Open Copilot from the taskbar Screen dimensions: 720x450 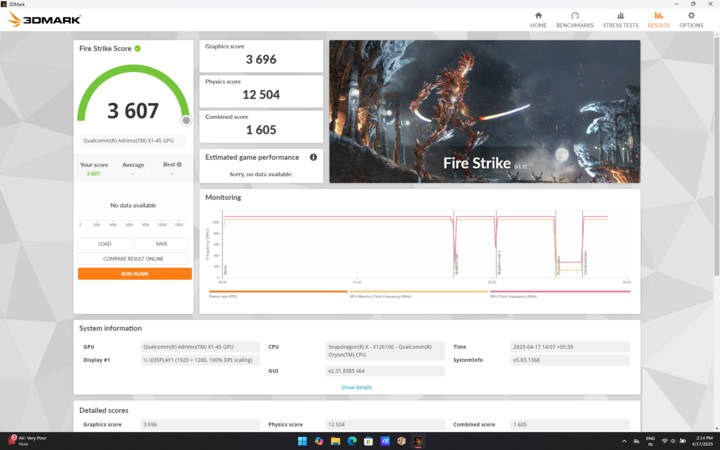[319, 441]
